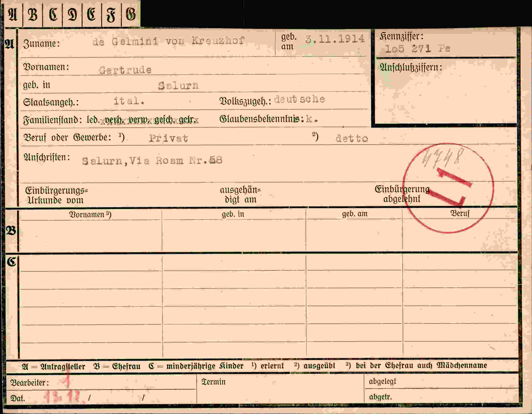Click ethnicity value 'deutsche'
The width and height of the screenshot is (532, 414).
pos(299,99)
